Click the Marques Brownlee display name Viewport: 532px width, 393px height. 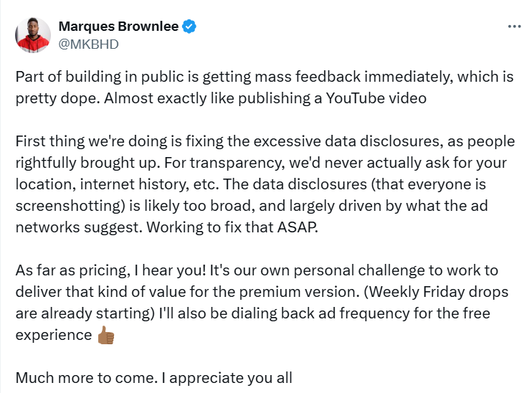tap(118, 27)
